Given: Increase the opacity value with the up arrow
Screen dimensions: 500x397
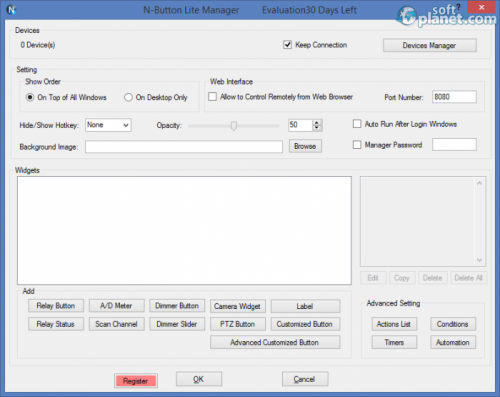Looking at the screenshot, I should (317, 122).
